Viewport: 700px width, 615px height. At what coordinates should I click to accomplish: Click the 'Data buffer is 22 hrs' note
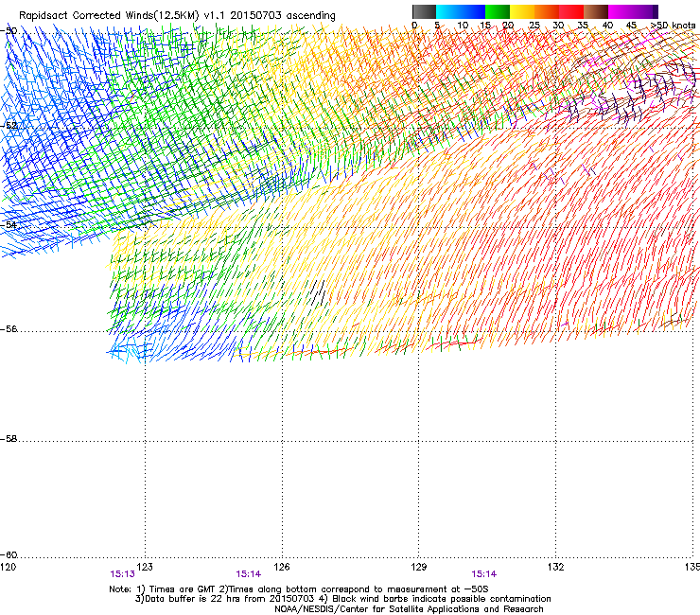tap(342, 599)
